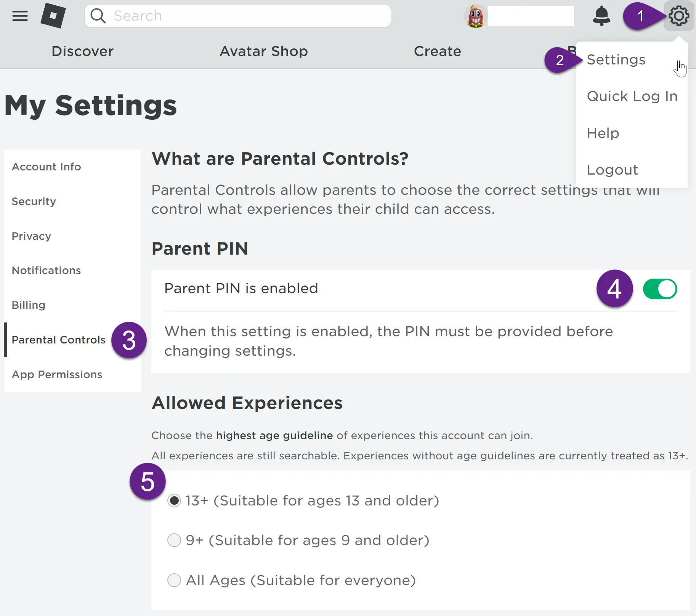696x616 pixels.
Task: Open the Avatar Shop link
Action: pos(264,51)
